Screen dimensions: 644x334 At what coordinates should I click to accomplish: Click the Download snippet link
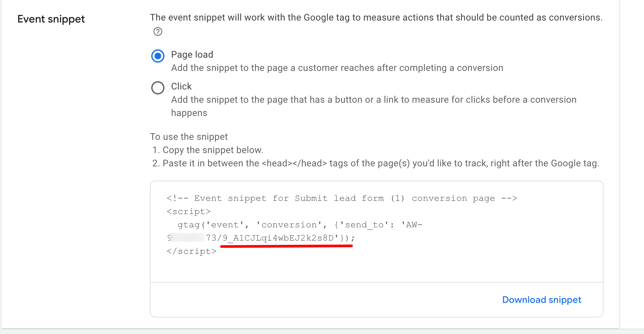click(542, 300)
